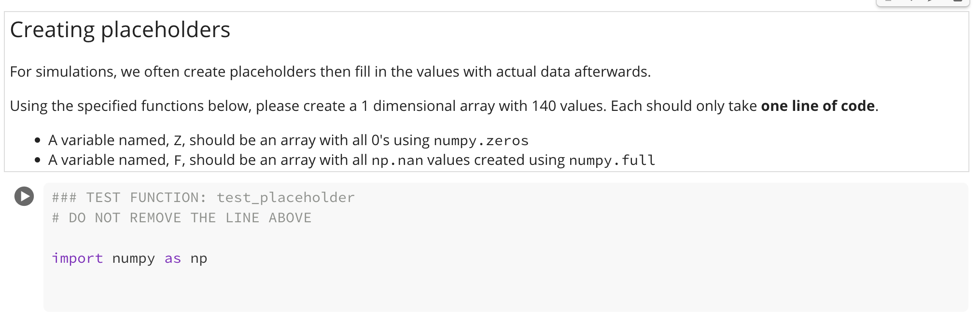The image size is (980, 324).
Task: Click the '# DO NOT REMOVE THE LINE ABOVE' comment
Action: click(x=182, y=217)
